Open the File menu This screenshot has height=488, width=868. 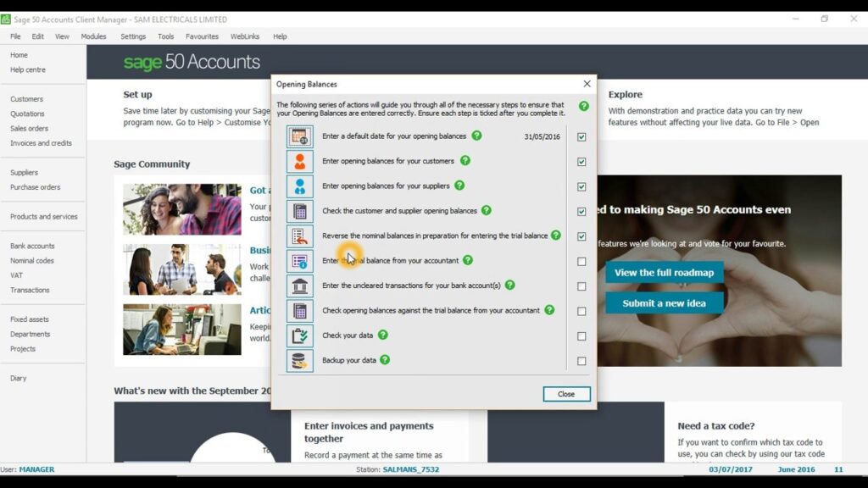15,36
